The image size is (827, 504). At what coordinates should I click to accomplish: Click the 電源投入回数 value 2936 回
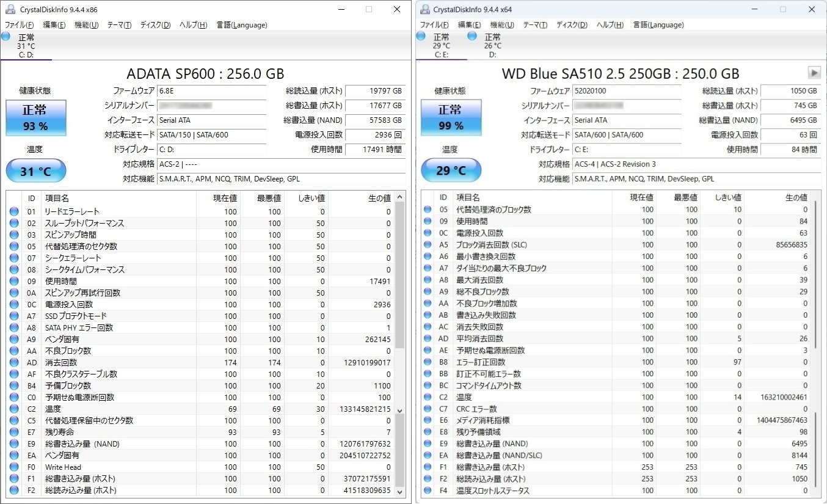(375, 135)
